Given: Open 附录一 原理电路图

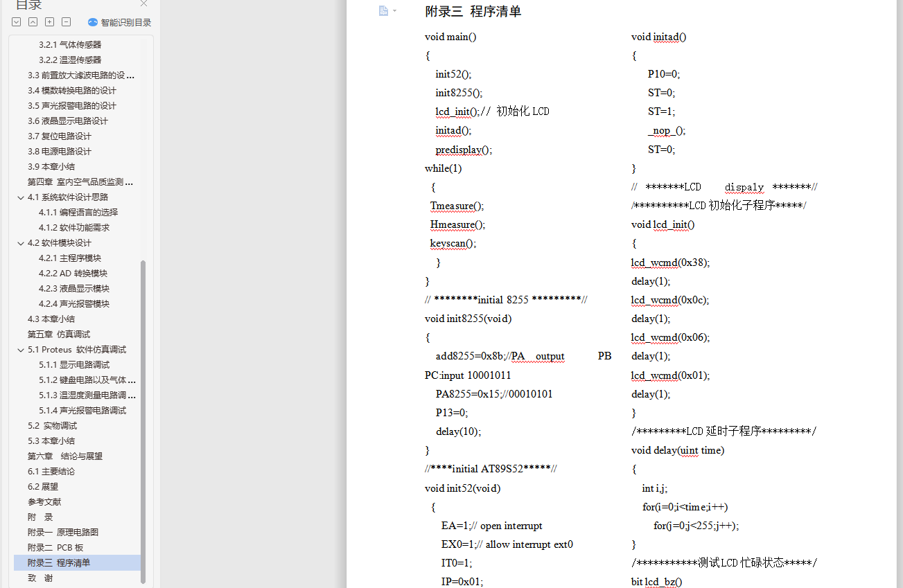Looking at the screenshot, I should pos(63,533).
